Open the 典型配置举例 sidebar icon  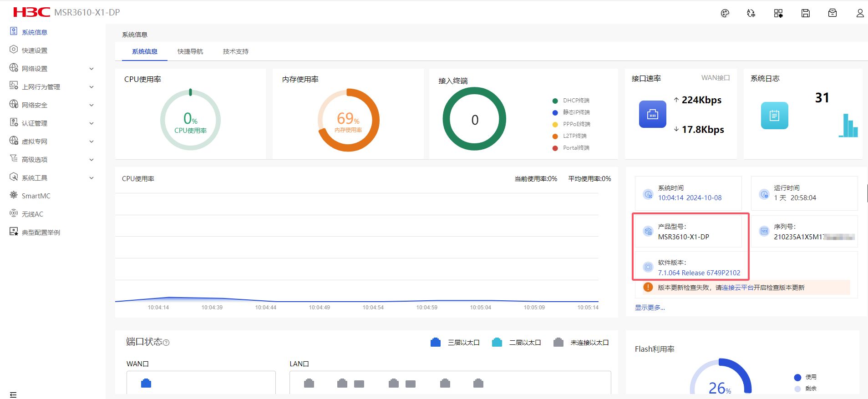click(x=14, y=232)
